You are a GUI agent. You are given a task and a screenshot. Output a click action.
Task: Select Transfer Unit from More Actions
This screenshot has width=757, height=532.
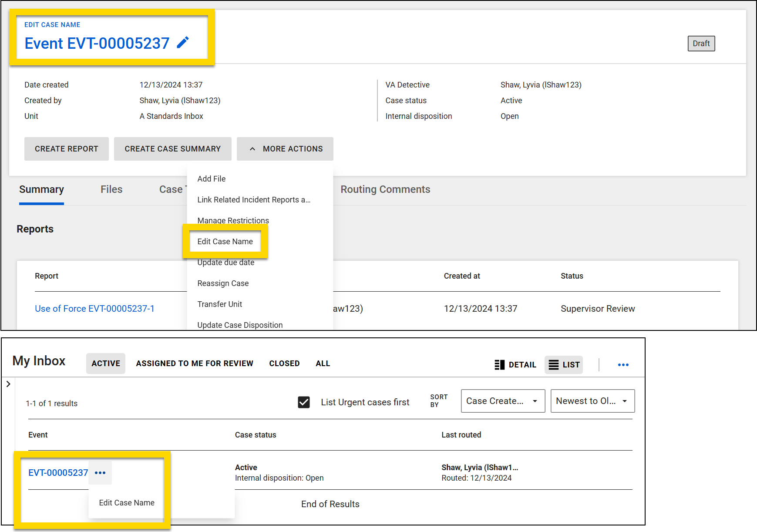pyautogui.click(x=220, y=304)
